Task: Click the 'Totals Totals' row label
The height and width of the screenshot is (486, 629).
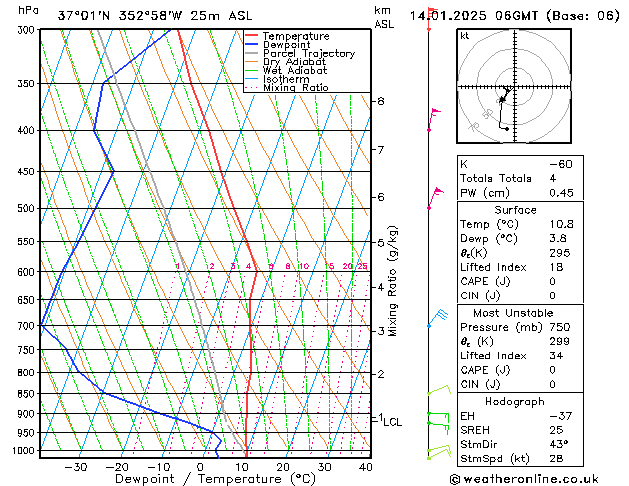Action: 496,178
